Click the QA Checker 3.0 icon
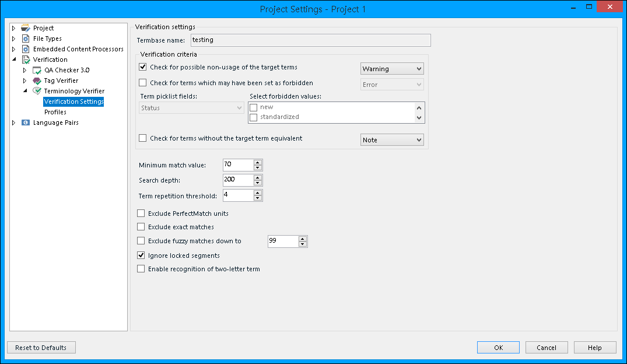 (x=37, y=71)
